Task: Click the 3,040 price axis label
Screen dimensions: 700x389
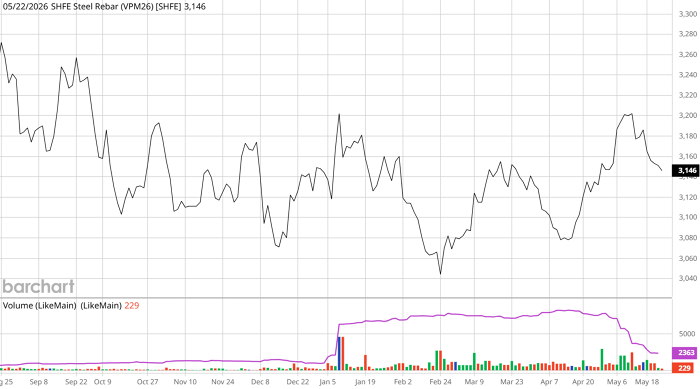Action: (x=688, y=278)
